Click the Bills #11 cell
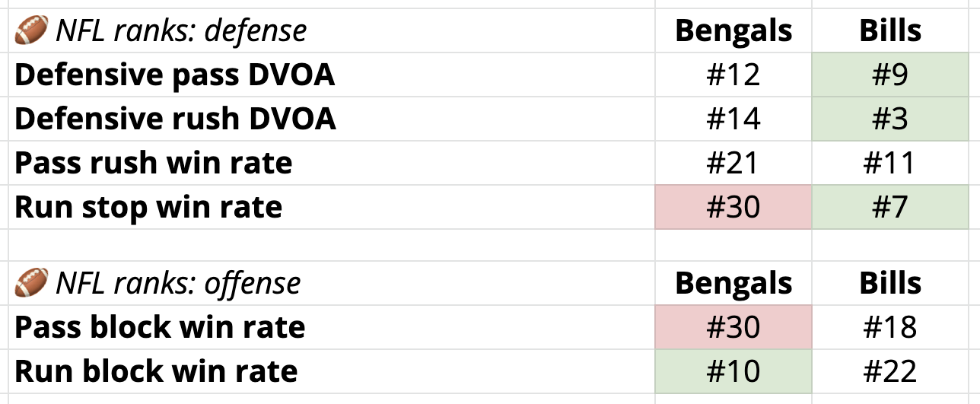The width and height of the screenshot is (980, 404). click(x=890, y=163)
